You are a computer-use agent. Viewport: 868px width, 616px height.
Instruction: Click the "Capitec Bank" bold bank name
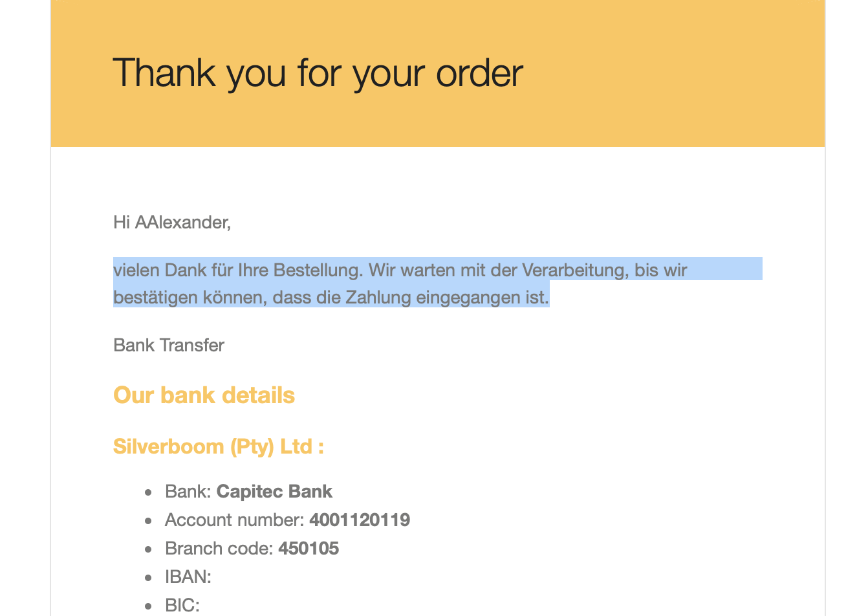[x=274, y=491]
